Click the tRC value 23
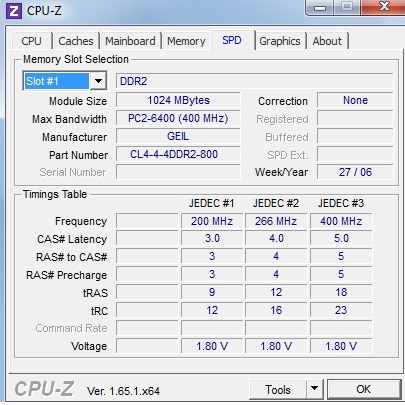Viewport: 405px width, 405px height. pyautogui.click(x=341, y=310)
